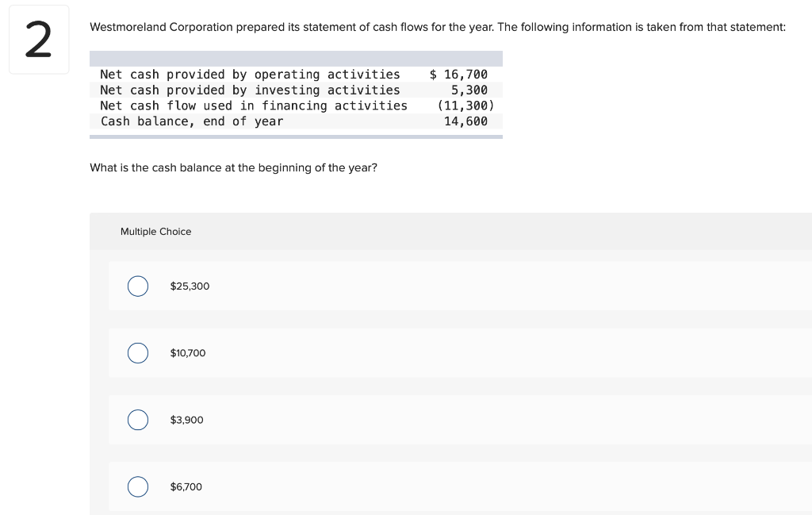Click the Westmoreland Corporation problem statement text
The image size is (812, 515).
(x=439, y=27)
